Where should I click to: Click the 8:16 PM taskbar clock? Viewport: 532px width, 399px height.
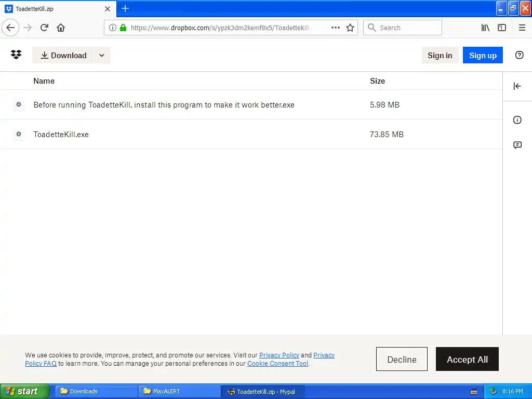tap(513, 391)
